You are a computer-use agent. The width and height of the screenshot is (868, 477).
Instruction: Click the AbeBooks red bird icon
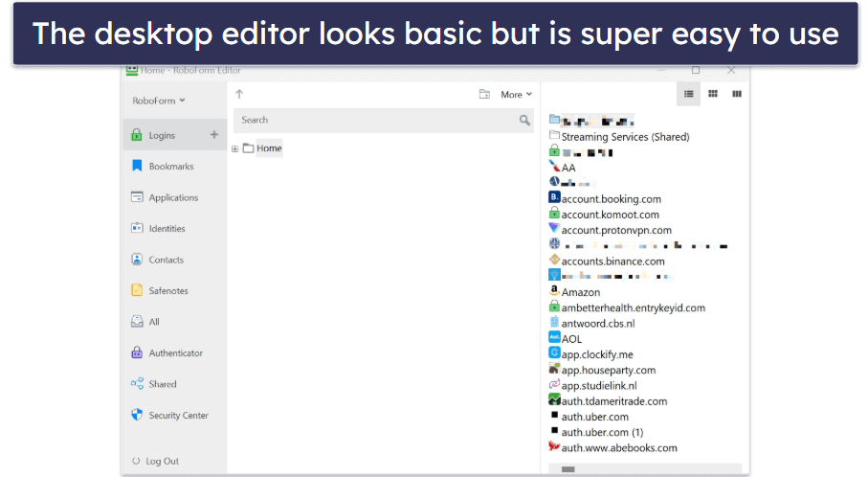[554, 444]
